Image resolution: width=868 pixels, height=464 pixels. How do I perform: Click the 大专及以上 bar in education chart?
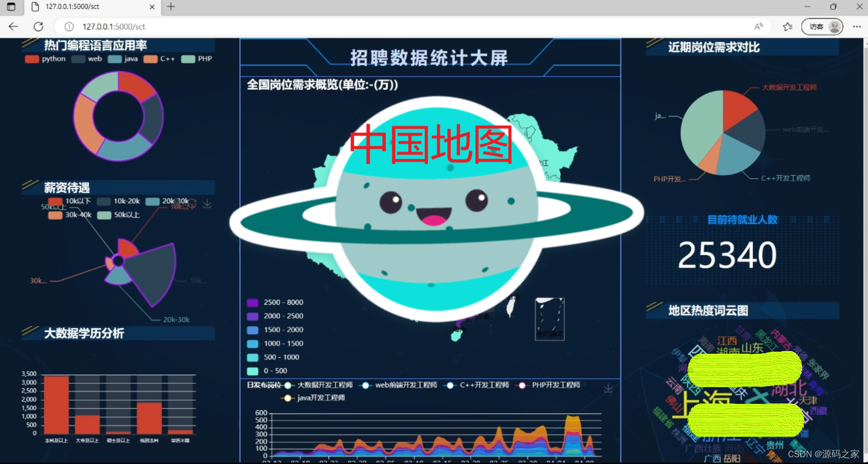coord(87,424)
